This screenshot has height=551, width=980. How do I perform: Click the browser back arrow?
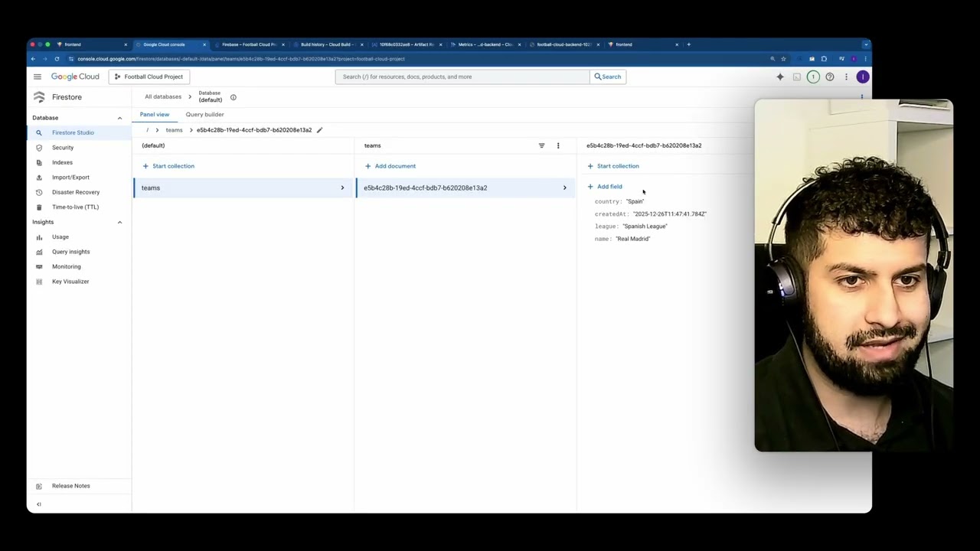click(x=33, y=59)
